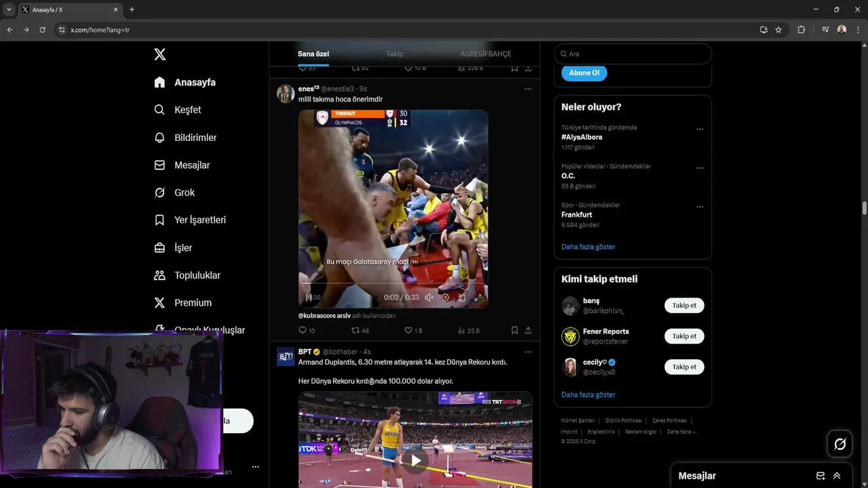
Task: Open Premium in the sidebar
Action: pyautogui.click(x=183, y=302)
